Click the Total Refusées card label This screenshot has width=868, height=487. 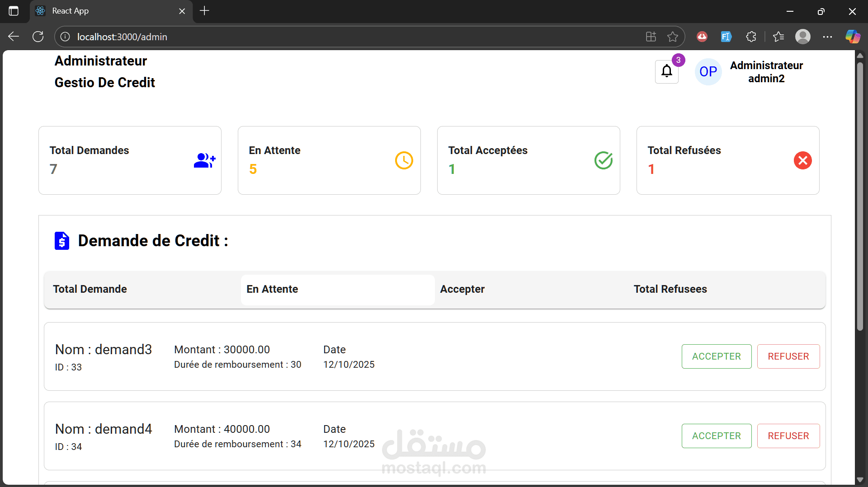click(684, 150)
